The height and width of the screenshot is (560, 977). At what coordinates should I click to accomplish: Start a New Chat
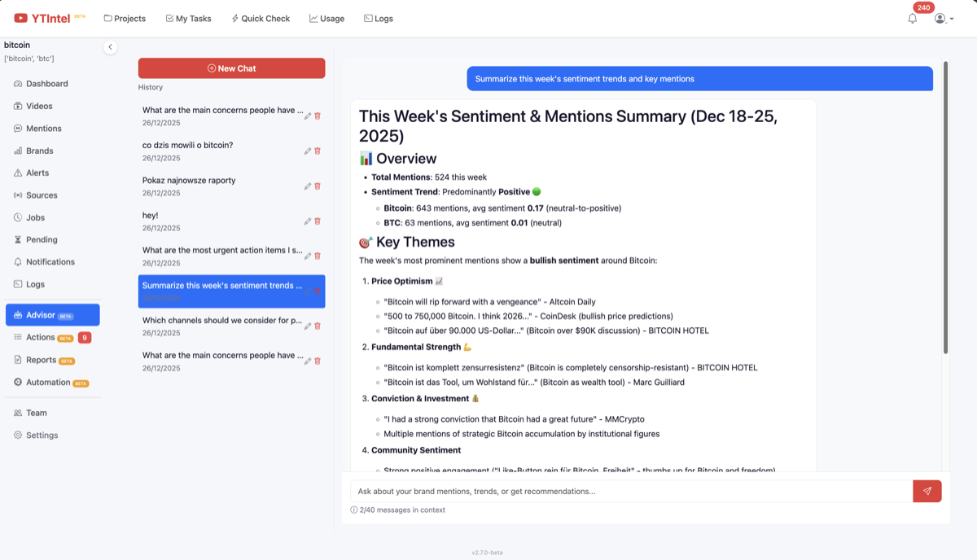click(231, 68)
